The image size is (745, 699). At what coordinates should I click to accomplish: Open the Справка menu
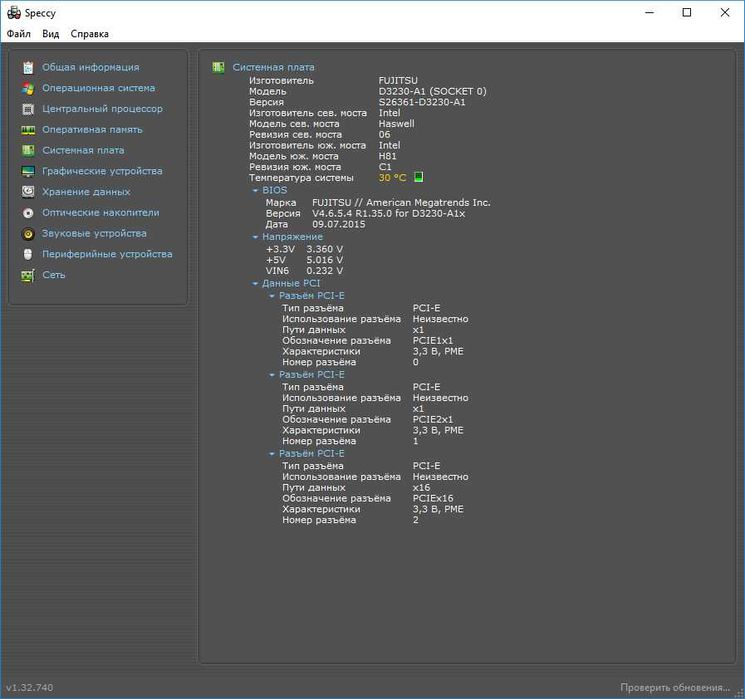pos(89,34)
